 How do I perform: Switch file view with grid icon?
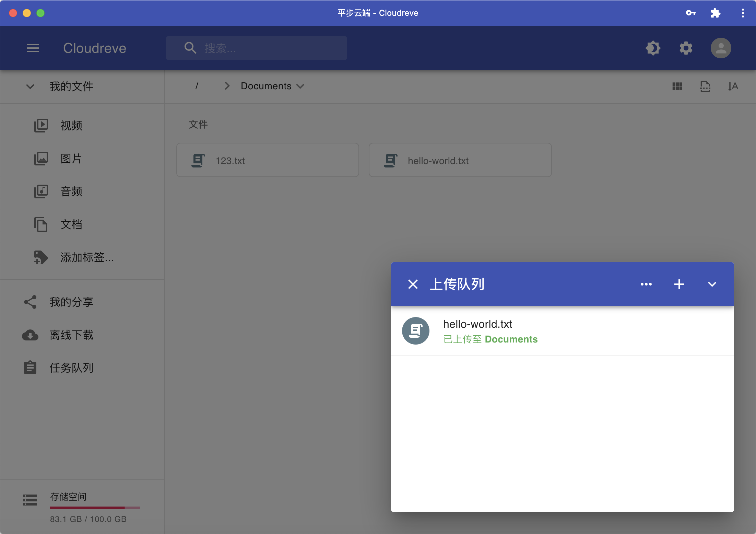[677, 86]
